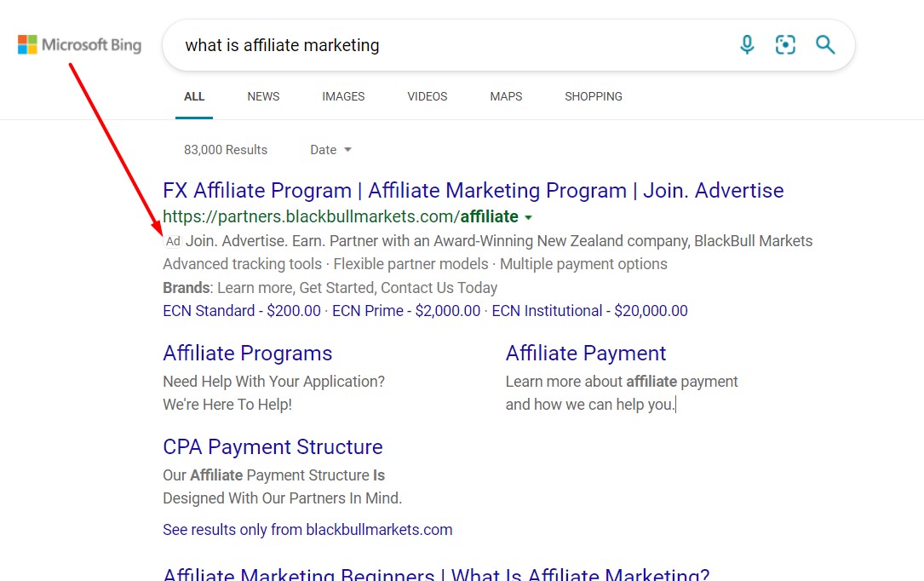Click 'Our Affiliate Payment Structure Is' text
The width and height of the screenshot is (924, 581).
(x=273, y=475)
